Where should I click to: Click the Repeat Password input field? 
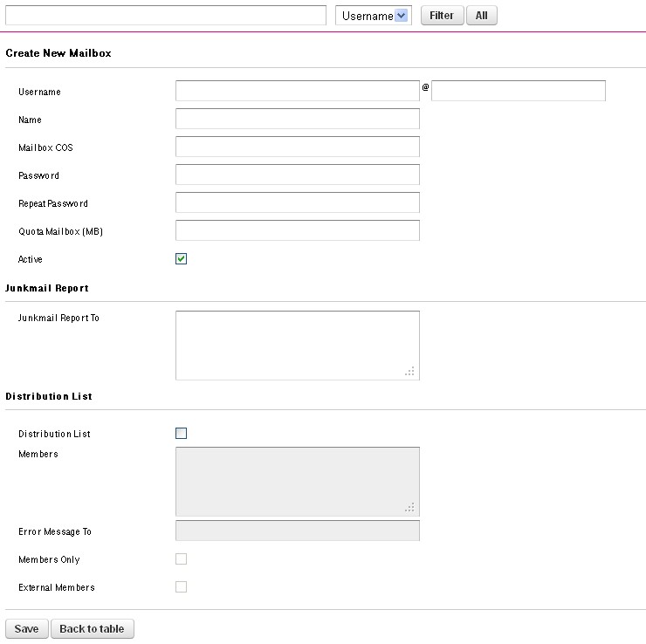pos(298,203)
